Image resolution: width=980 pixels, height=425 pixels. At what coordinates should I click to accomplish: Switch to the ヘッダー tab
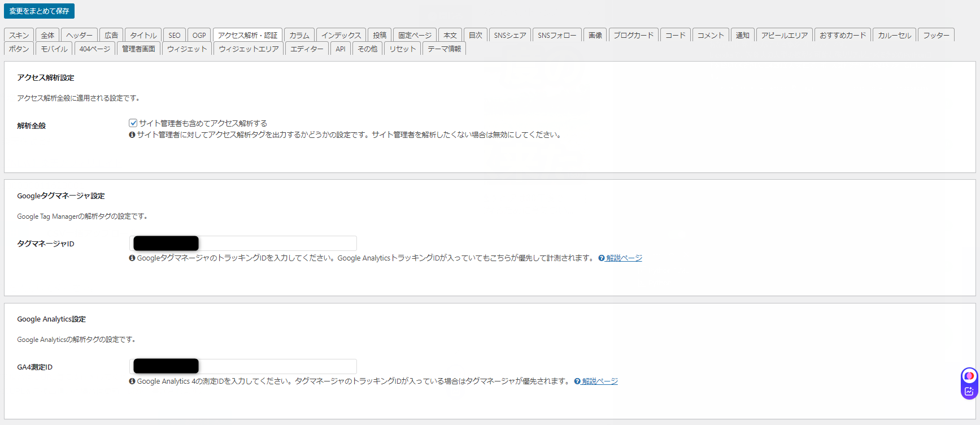79,35
